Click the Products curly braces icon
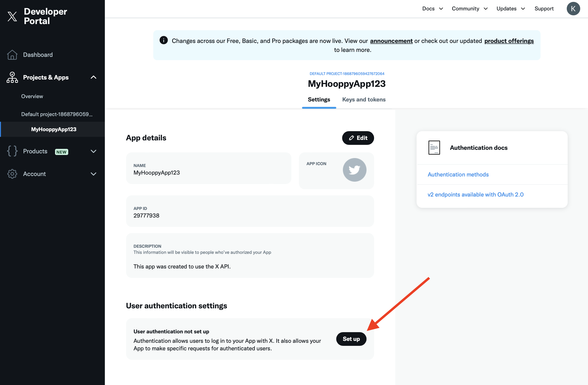The image size is (588, 385). [x=12, y=151]
